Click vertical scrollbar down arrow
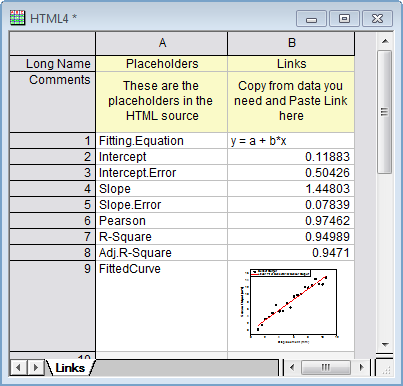The image size is (403, 386). pos(385,344)
